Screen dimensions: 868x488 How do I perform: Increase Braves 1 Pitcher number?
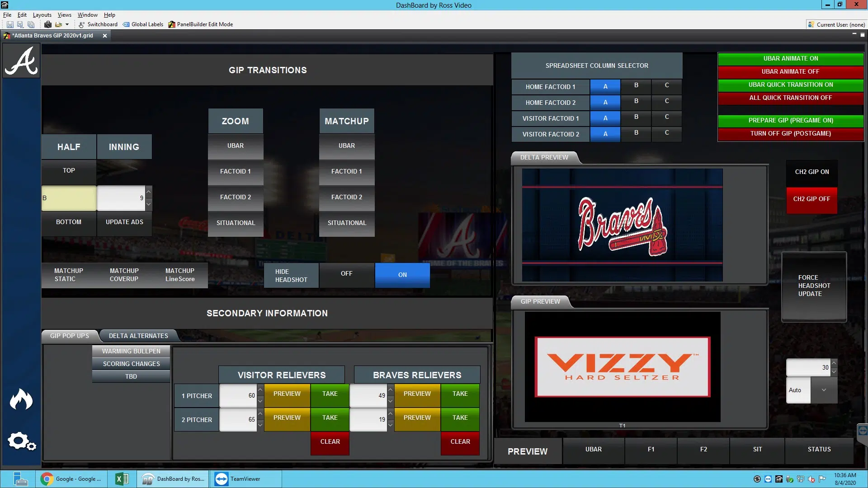point(390,389)
